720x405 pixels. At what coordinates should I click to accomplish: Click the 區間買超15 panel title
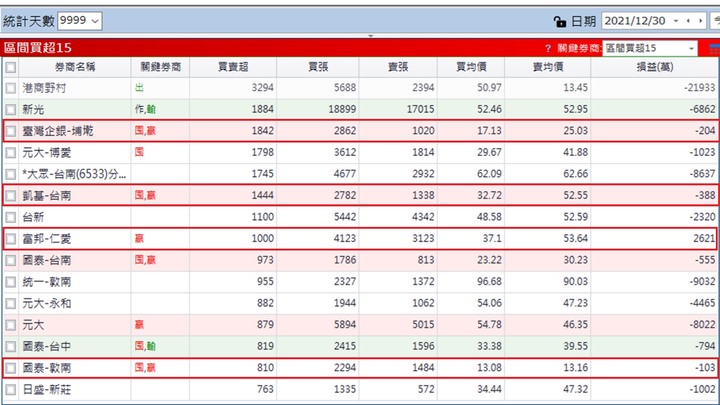[38, 48]
